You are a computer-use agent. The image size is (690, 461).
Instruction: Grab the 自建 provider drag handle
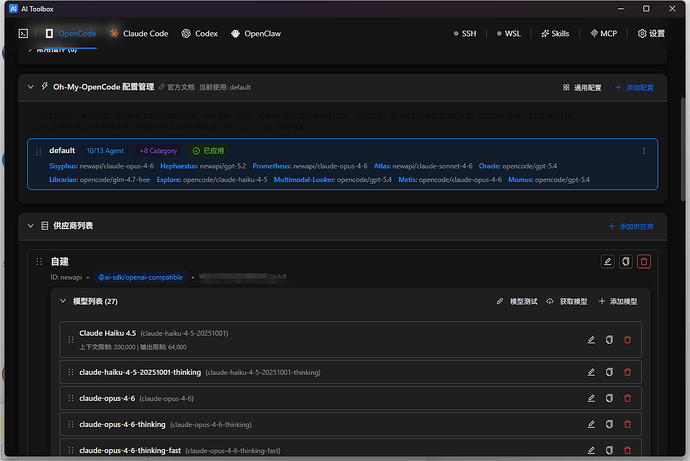(x=39, y=261)
